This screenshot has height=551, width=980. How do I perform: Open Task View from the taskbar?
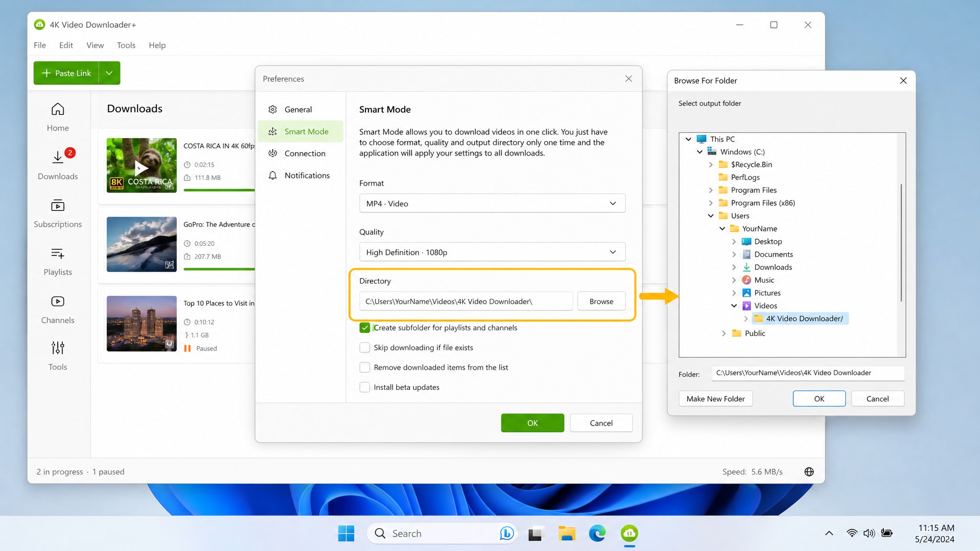(536, 533)
